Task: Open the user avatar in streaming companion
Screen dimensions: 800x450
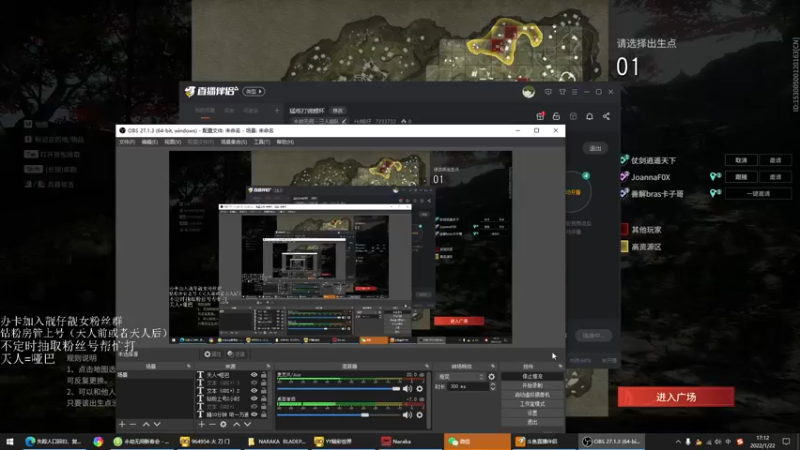Action: 529,92
